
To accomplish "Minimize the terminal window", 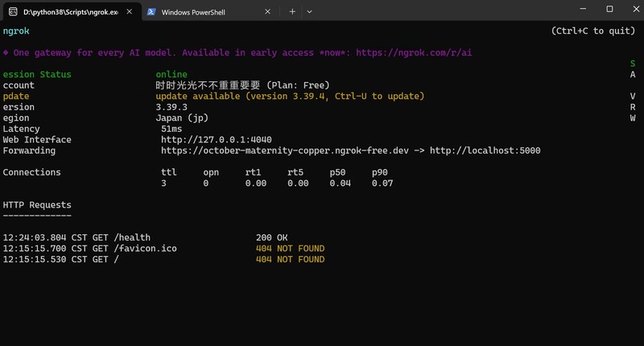I will tap(583, 9).
